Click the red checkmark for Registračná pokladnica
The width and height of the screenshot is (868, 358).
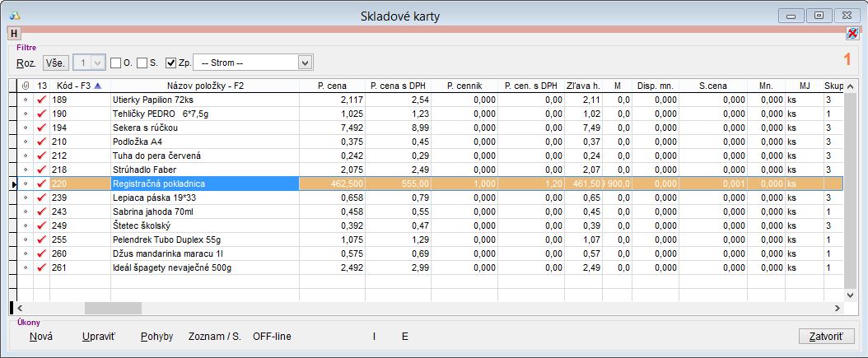(x=41, y=184)
